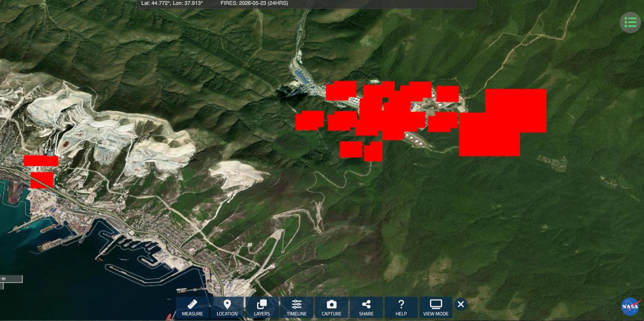Select the leftmost fire square near harbor
The width and height of the screenshot is (644, 321).
(41, 160)
